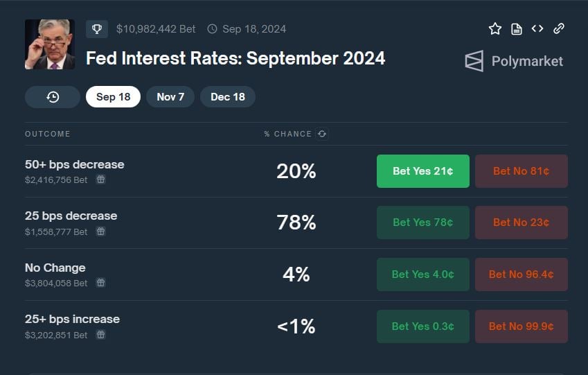The width and height of the screenshot is (588, 375).
Task: Click the star favorite icon
Action: coord(495,29)
